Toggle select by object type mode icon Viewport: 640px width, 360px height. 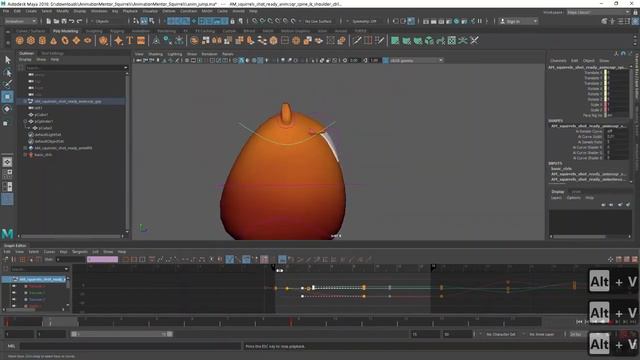pyautogui.click(x=144, y=21)
